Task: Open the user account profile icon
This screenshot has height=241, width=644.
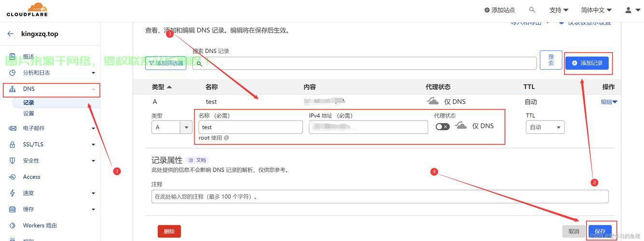Action: click(628, 10)
